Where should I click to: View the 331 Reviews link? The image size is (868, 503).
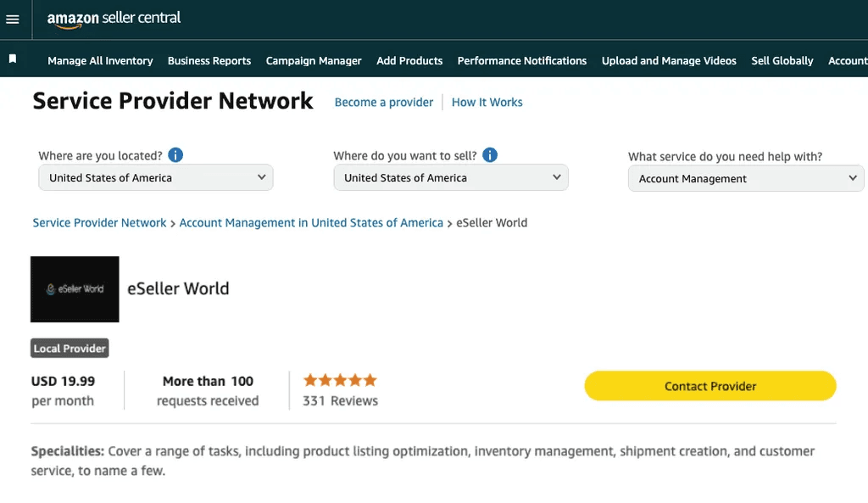pos(341,401)
